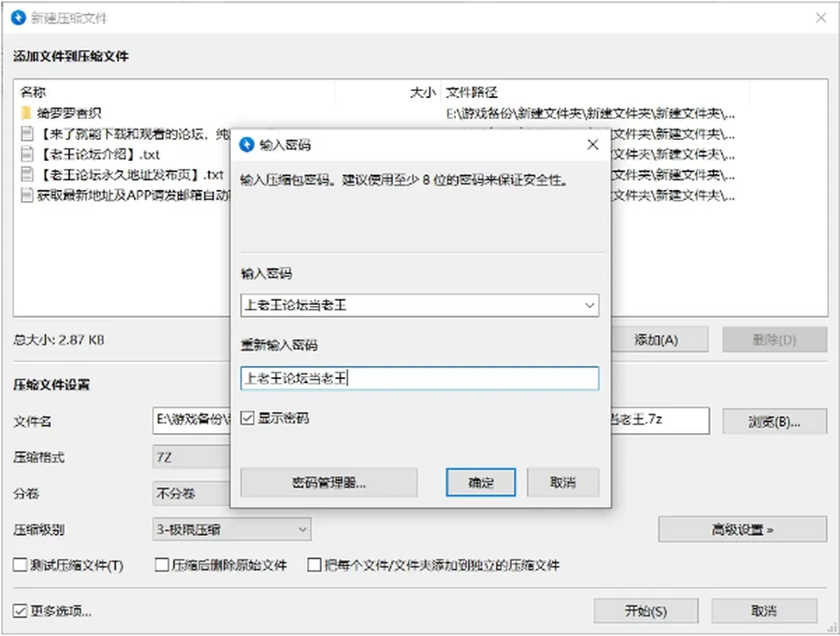Enable 压缩后删除原始文件 checkbox

coord(161,565)
